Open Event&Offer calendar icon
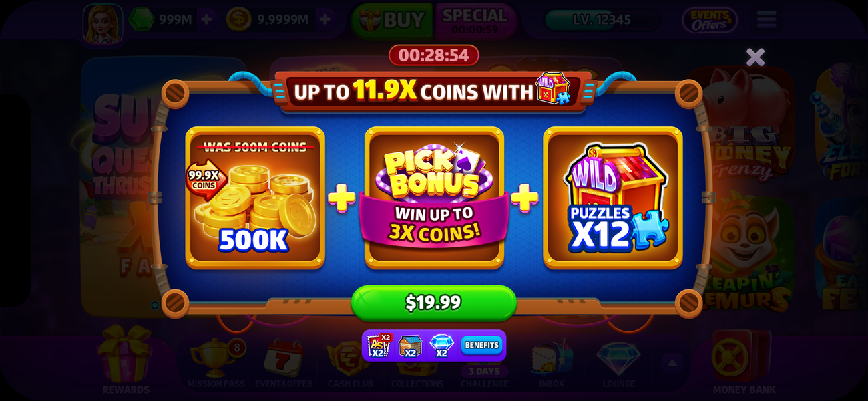 (284, 364)
